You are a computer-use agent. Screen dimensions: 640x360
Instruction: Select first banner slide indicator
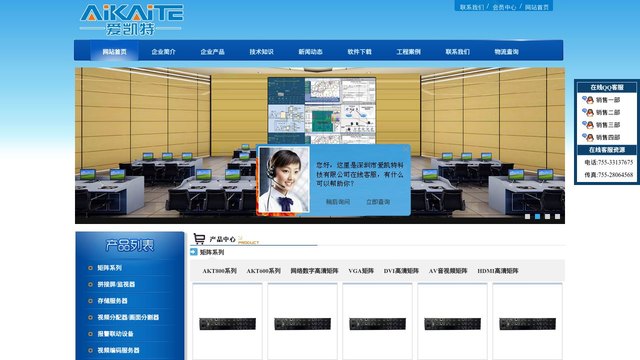point(527,216)
